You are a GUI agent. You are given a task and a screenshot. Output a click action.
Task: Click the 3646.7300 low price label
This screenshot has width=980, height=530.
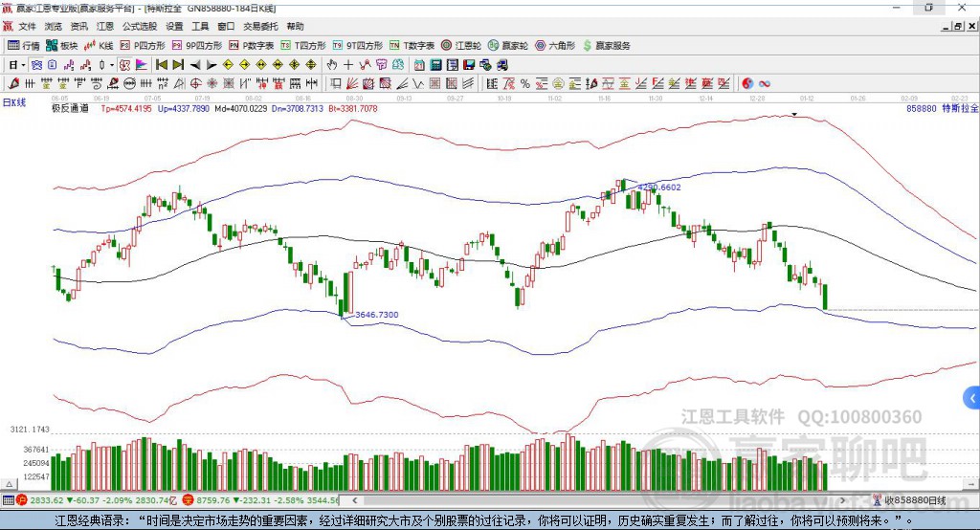click(x=377, y=315)
